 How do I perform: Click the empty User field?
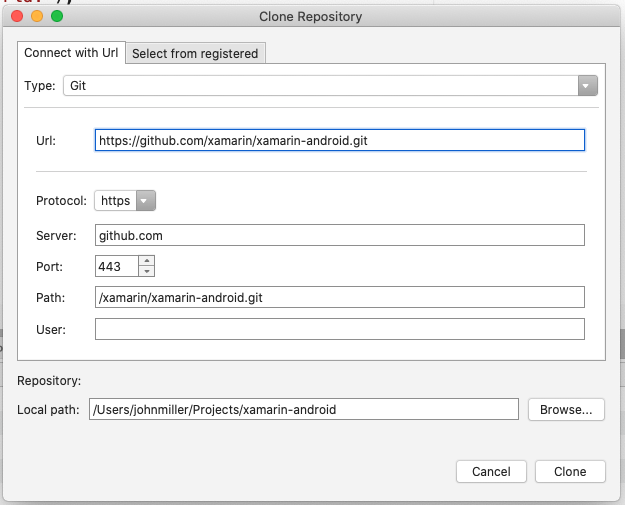(x=340, y=329)
